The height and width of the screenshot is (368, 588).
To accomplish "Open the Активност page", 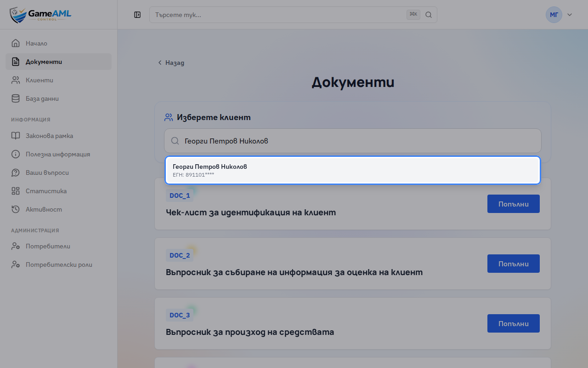I will 58,209.
